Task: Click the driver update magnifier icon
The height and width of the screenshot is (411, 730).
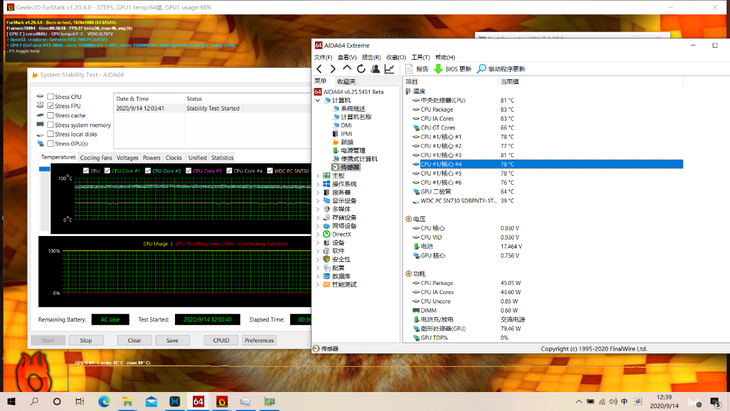Action: [x=481, y=69]
